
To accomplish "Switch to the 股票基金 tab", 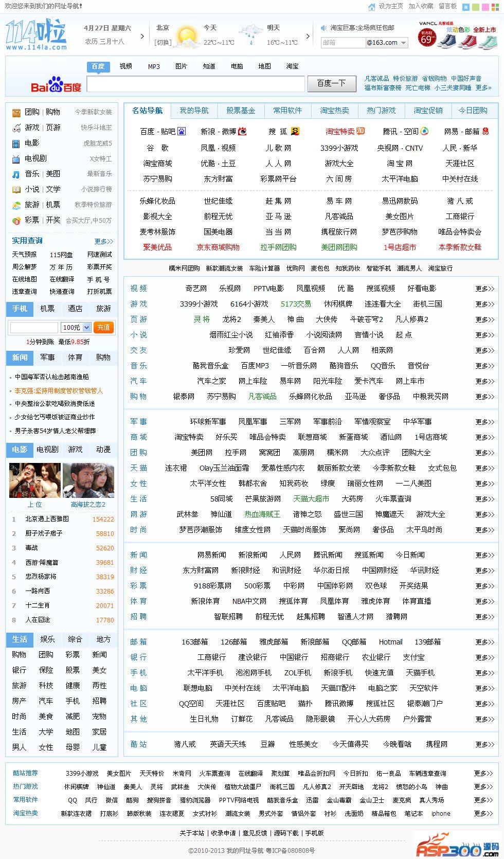I will click(x=241, y=111).
